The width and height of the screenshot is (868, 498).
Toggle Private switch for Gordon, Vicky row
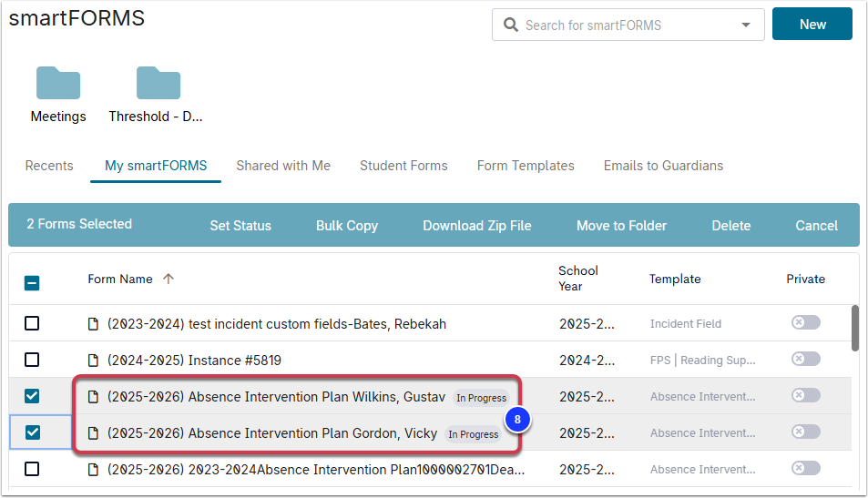coord(805,432)
